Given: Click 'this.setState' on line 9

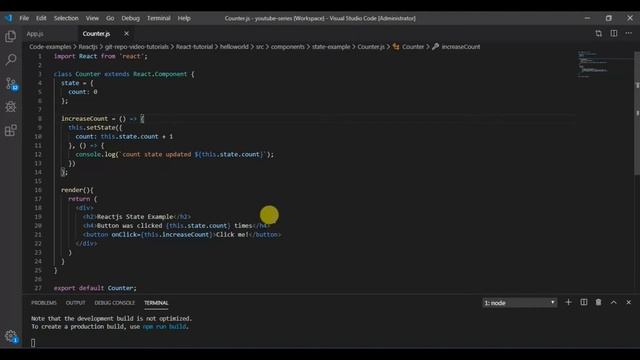Looking at the screenshot, I should (92, 128).
